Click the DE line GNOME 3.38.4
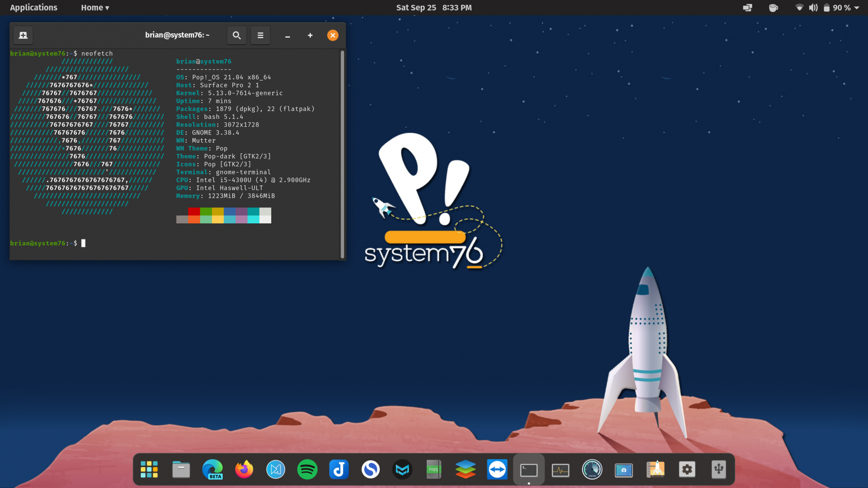Image resolution: width=868 pixels, height=488 pixels. tap(208, 133)
